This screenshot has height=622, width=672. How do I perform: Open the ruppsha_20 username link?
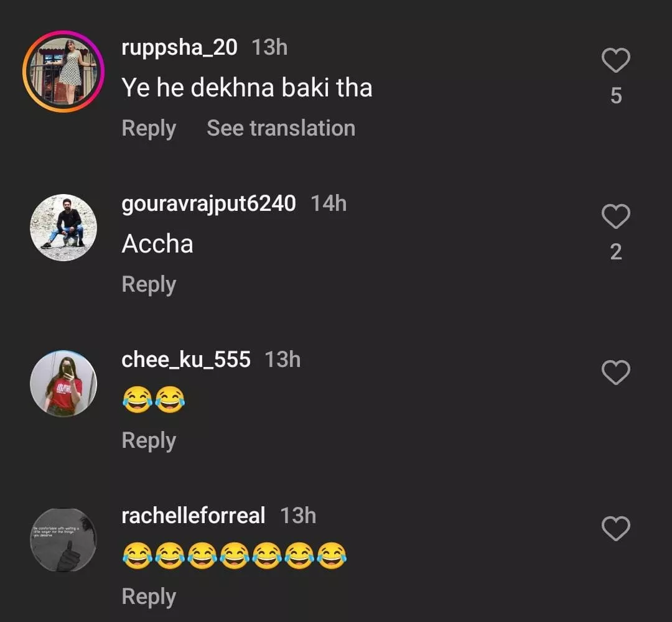[x=179, y=48]
